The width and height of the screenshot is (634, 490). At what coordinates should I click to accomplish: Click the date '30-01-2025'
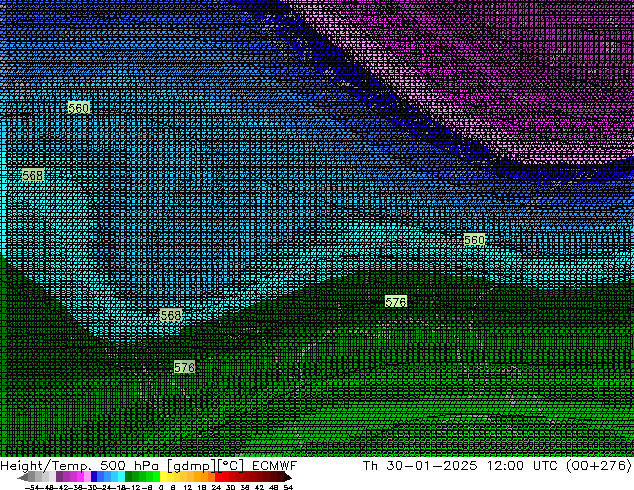pos(432,465)
